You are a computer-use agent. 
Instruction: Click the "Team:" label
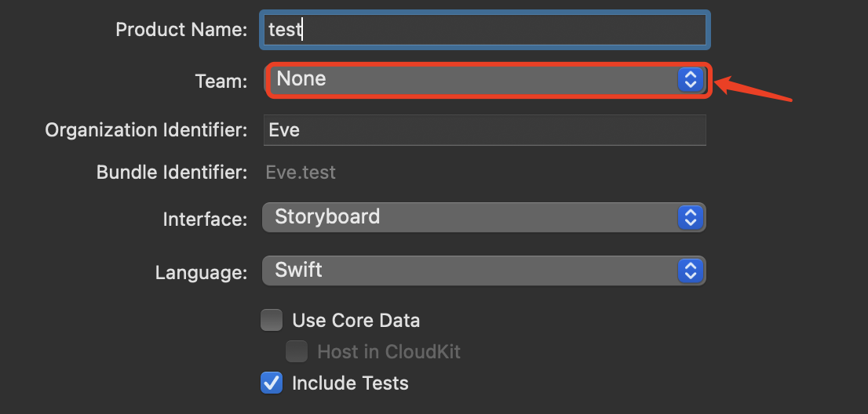pyautogui.click(x=221, y=81)
